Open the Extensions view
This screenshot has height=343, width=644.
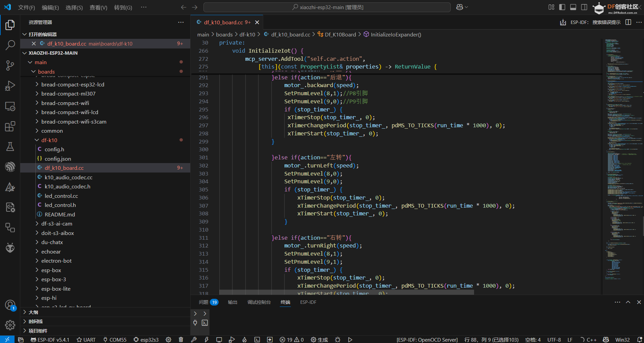(x=10, y=126)
